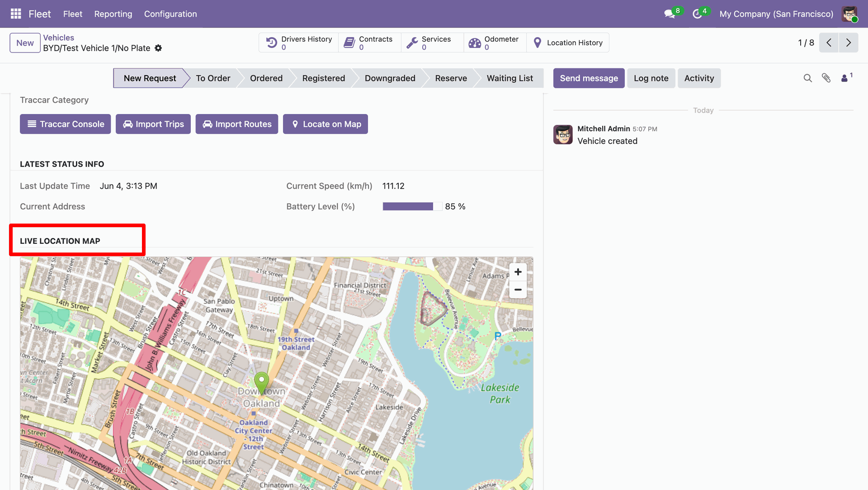Select the Downgraded stage
Viewport: 868px width, 490px height.
pyautogui.click(x=390, y=78)
